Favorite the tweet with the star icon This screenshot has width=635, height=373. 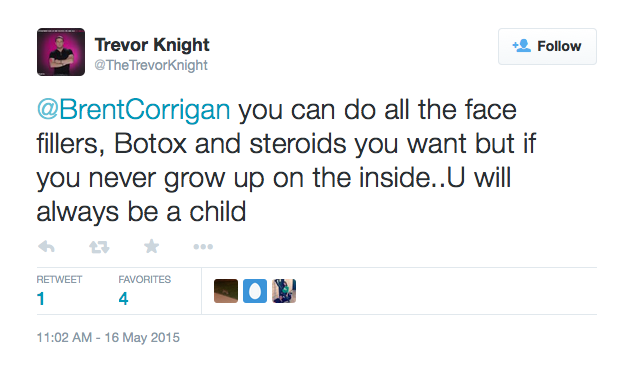[x=151, y=246]
